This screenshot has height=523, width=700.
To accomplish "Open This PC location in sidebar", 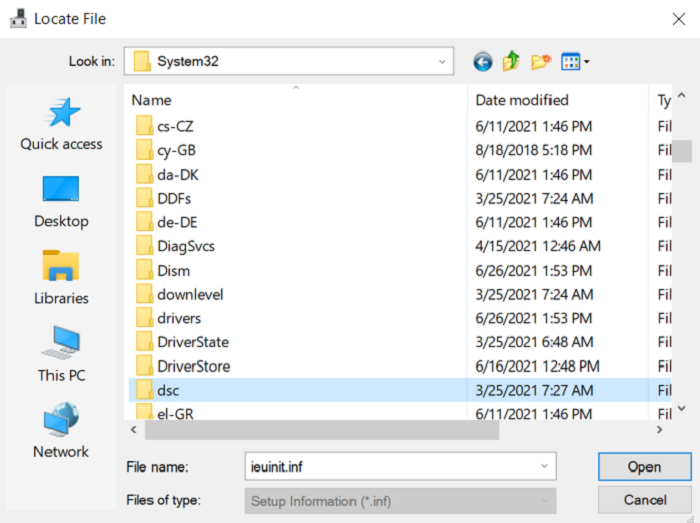I will [x=61, y=354].
